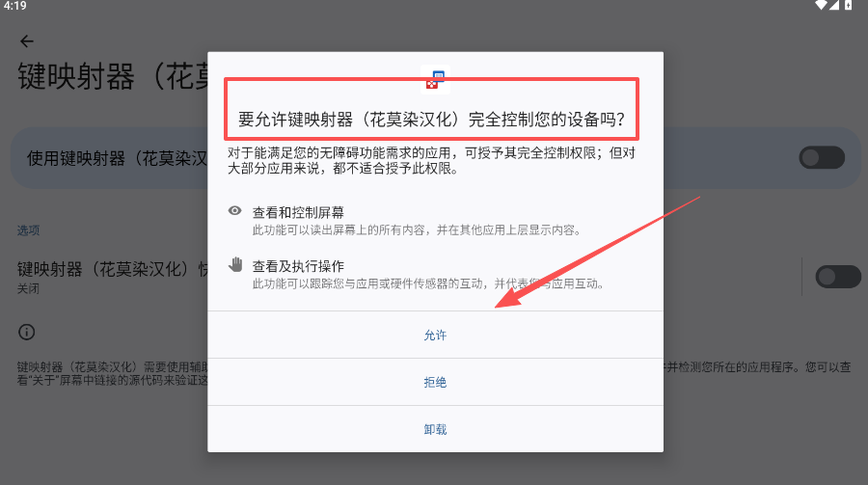Click the cellular signal icon
868x485 pixels.
tap(833, 6)
